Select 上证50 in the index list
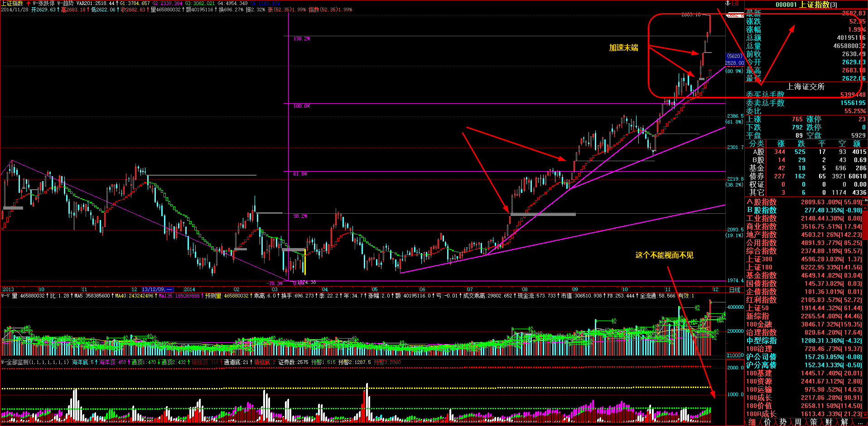This screenshot has height=426, width=868. click(x=758, y=308)
